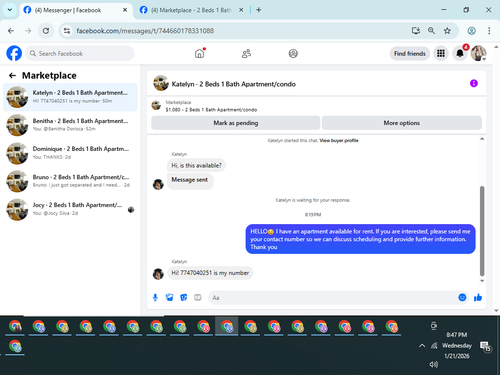Open the volume speaker tray icon

pyautogui.click(x=434, y=364)
